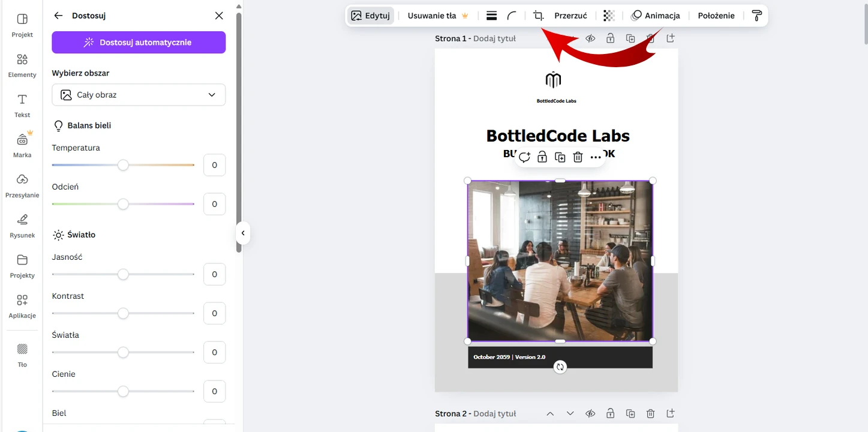Screen dimensions: 868x432
Task: Open the border style lines icon
Action: (491, 16)
